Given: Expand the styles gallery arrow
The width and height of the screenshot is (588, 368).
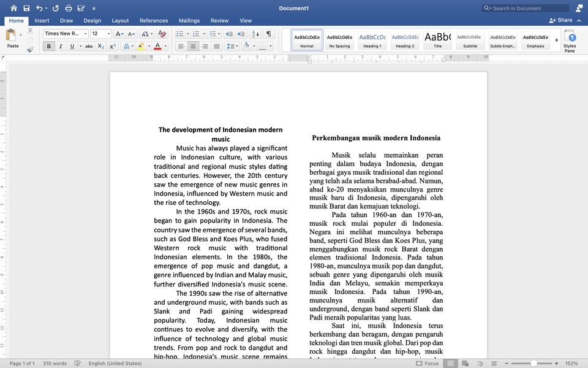Looking at the screenshot, I should [557, 40].
